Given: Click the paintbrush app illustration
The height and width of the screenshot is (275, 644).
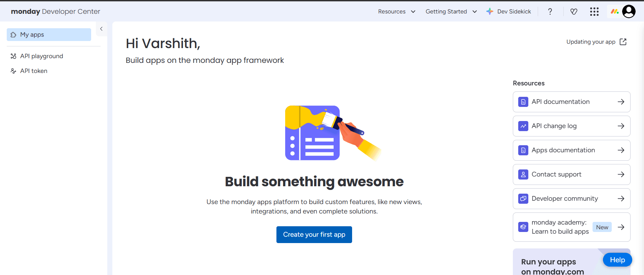Looking at the screenshot, I should coord(333,133).
